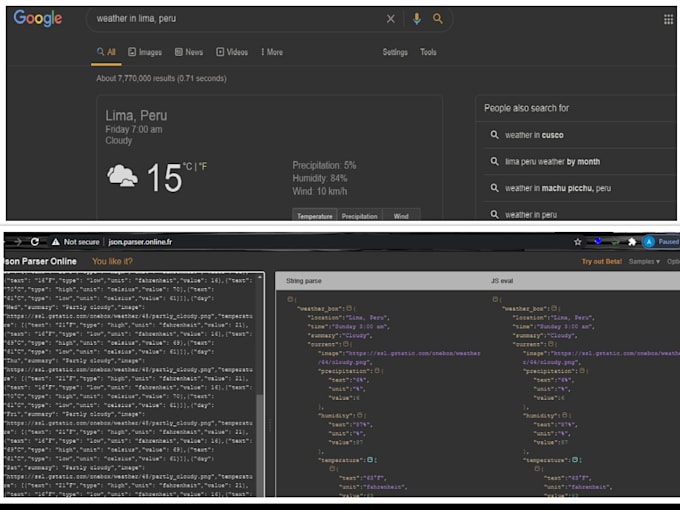Open suggestion 'weather in peru'
680x510 pixels.
click(x=531, y=215)
